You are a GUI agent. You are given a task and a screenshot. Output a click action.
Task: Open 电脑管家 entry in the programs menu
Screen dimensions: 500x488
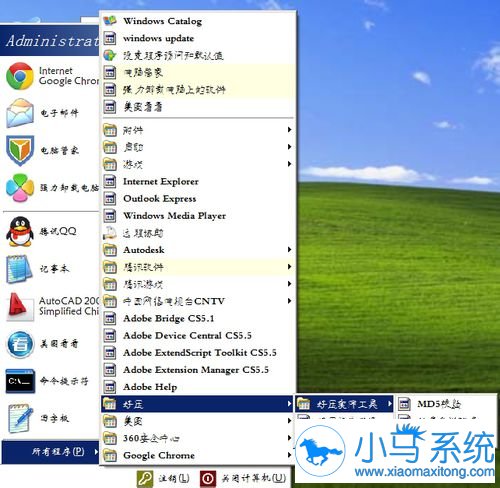(x=198, y=72)
